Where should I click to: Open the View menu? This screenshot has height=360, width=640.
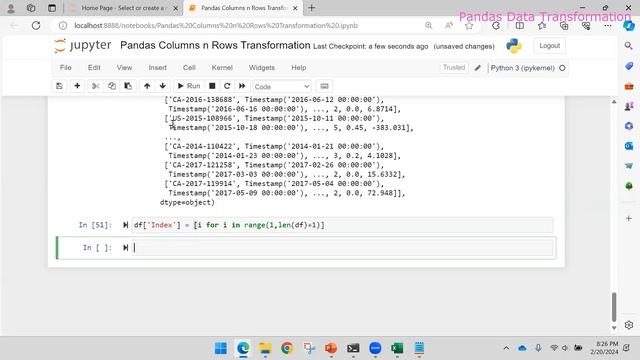[x=124, y=68]
